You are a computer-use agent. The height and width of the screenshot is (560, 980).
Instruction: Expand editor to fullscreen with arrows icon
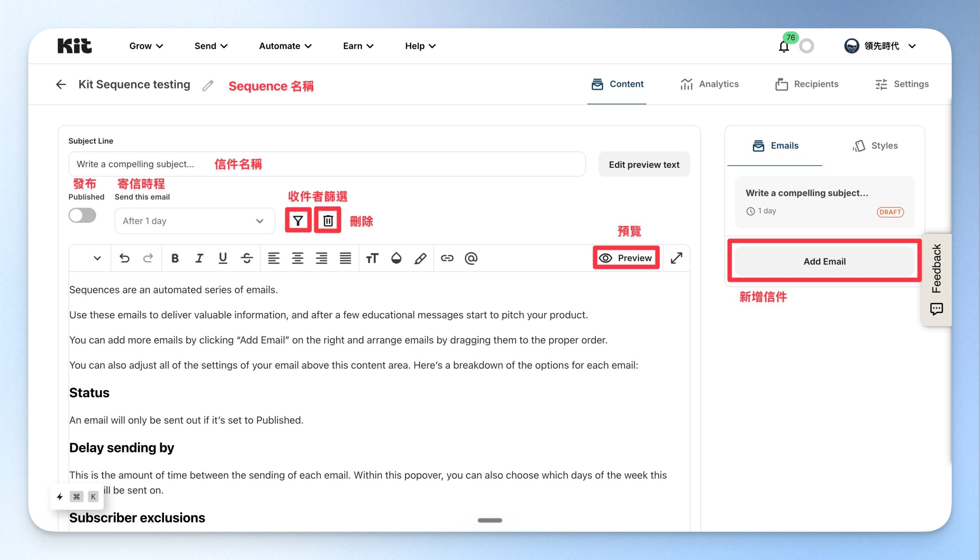pos(676,258)
